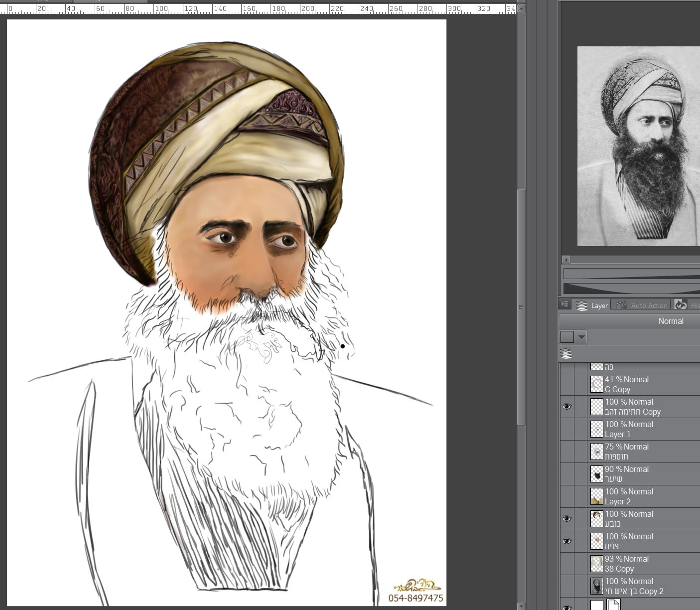Switch to the Layer tab
This screenshot has height=610, width=700.
(x=592, y=305)
